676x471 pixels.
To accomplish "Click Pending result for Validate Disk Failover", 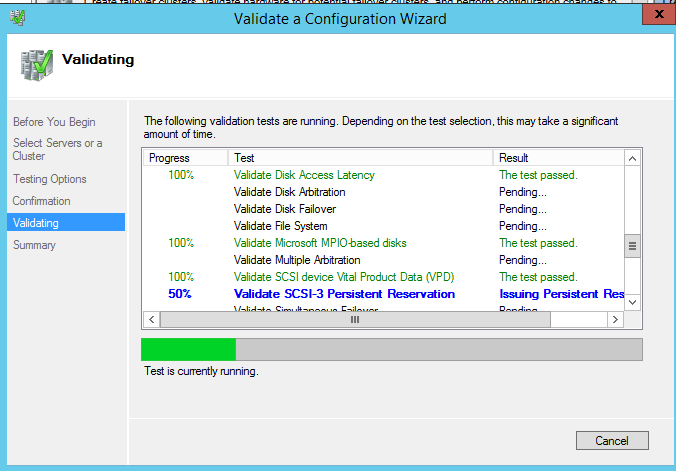I will [x=523, y=209].
